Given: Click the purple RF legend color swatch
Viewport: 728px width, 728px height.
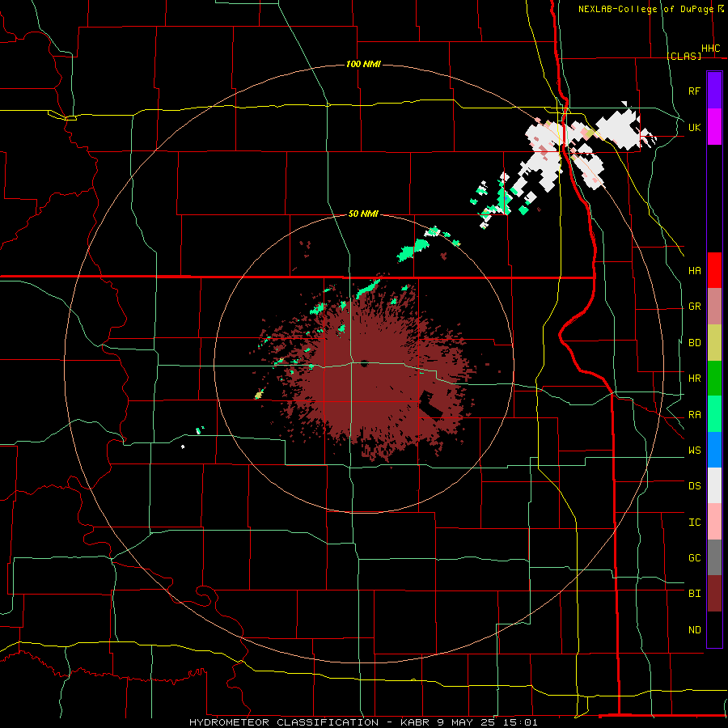Looking at the screenshot, I should (714, 91).
